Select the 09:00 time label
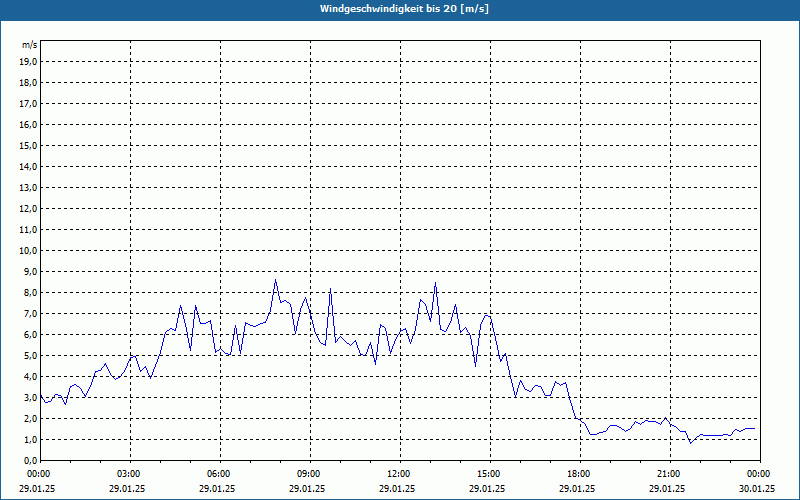The width and height of the screenshot is (800, 500). click(x=309, y=474)
